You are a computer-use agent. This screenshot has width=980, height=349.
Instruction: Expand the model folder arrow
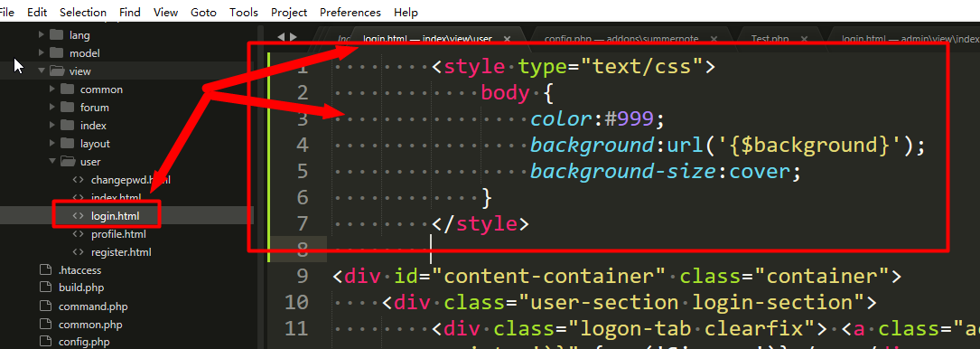(x=42, y=53)
